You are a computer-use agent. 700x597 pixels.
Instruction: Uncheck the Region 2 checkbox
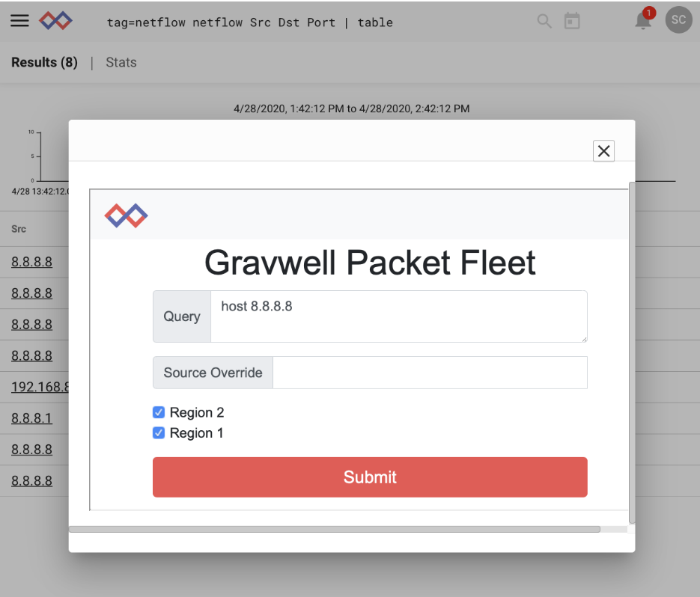coord(159,412)
